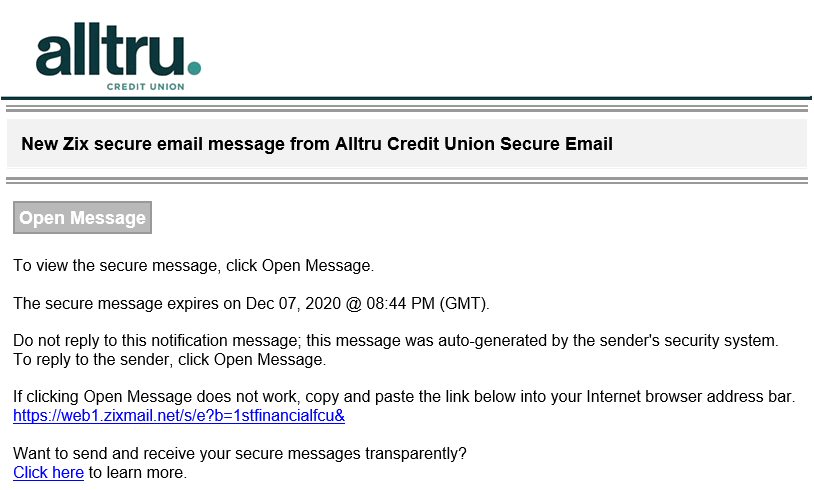Click the "Want to send and receive" question text
Screen dimensions: 814x490
pyautogui.click(x=240, y=454)
